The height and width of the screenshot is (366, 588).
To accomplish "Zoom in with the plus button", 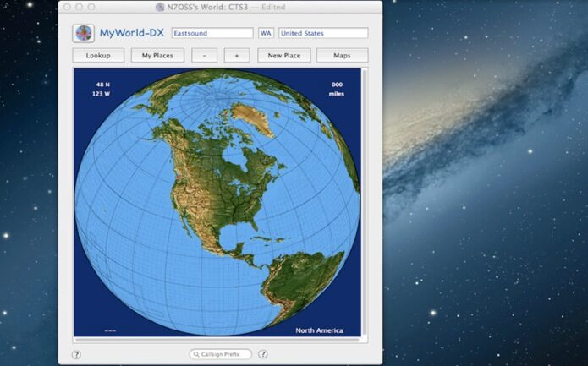I will click(x=236, y=56).
